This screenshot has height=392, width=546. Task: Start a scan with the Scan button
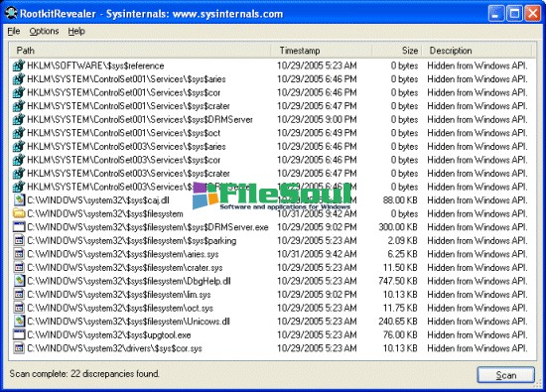[505, 375]
